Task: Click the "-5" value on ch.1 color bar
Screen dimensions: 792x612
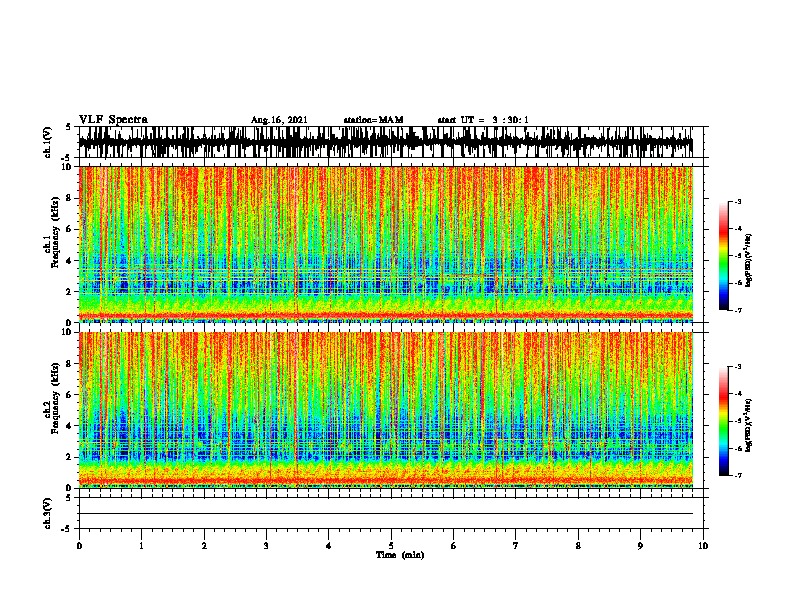Action: 737,256
